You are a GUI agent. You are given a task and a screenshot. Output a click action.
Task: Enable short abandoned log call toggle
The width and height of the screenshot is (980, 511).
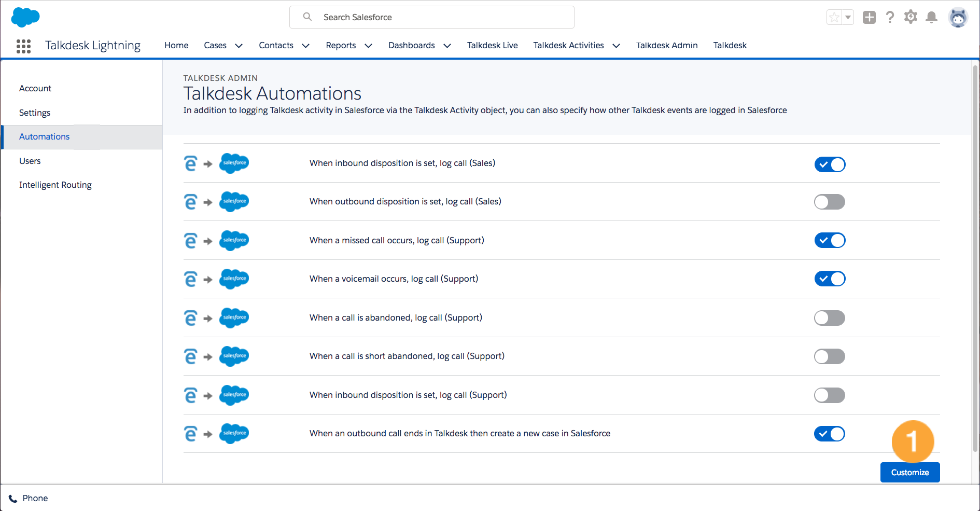[830, 356]
